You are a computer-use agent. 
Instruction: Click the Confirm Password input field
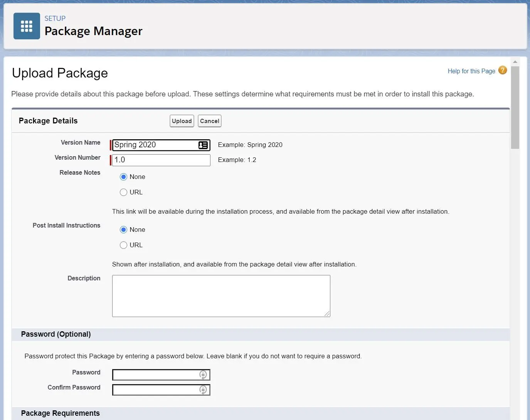click(x=161, y=390)
